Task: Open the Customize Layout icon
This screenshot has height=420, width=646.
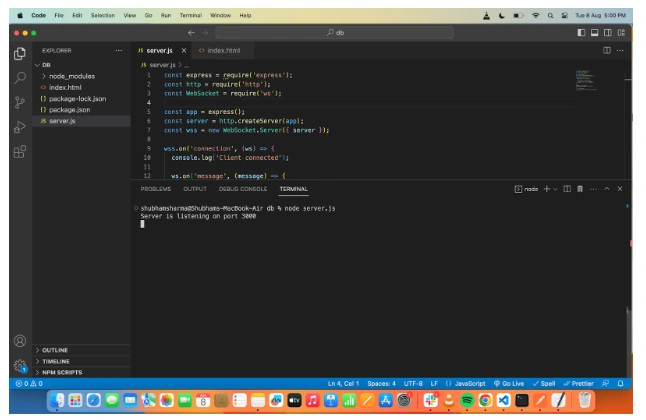Action: [621, 33]
